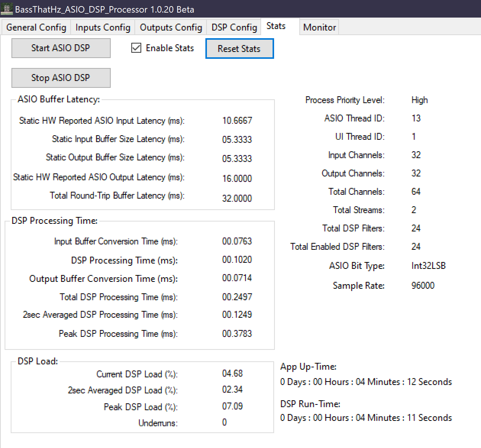
Task: Select Process Priority Level value High
Action: [420, 100]
